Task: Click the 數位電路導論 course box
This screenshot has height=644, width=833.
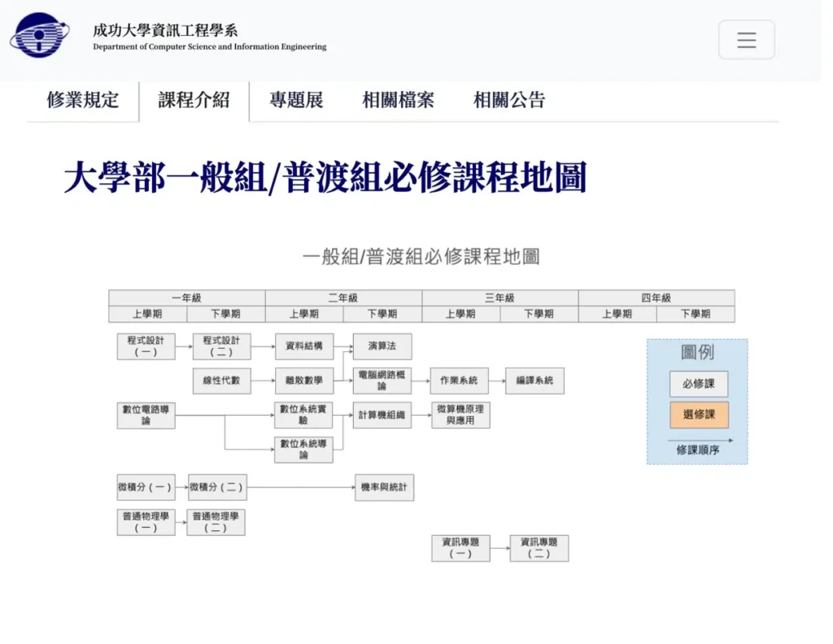Action: coord(146,416)
